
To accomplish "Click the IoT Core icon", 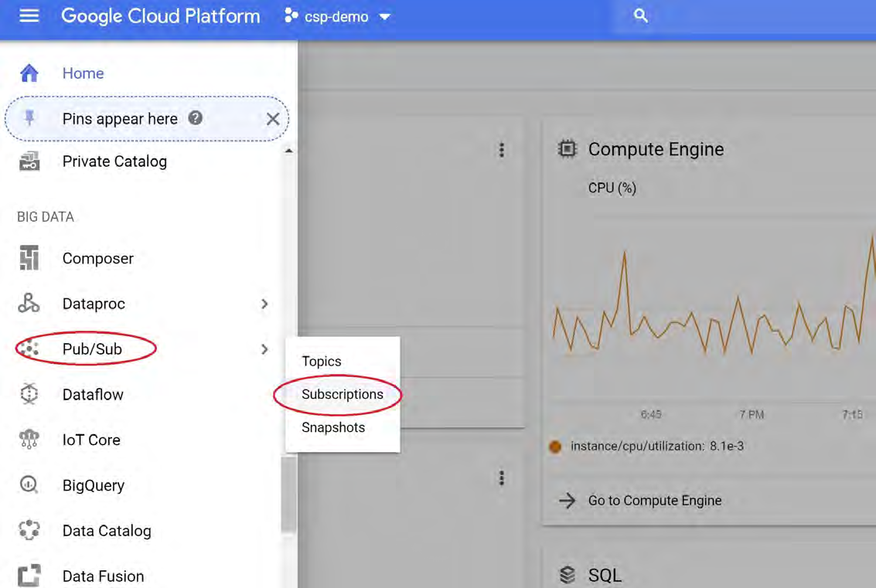I will [x=29, y=440].
